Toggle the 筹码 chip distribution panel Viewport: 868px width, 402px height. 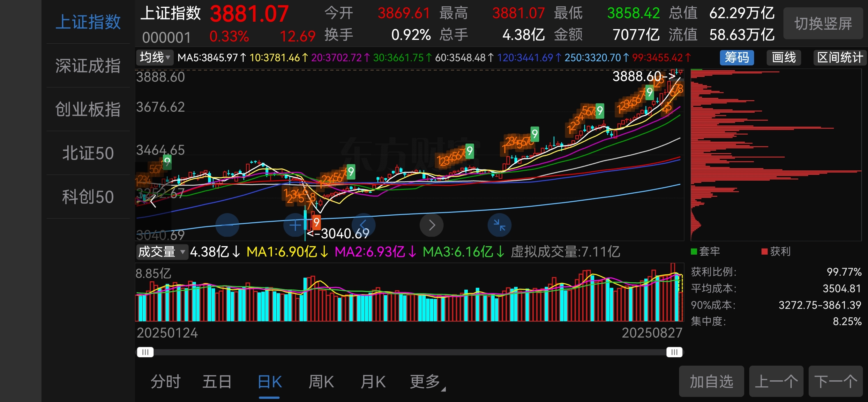737,57
